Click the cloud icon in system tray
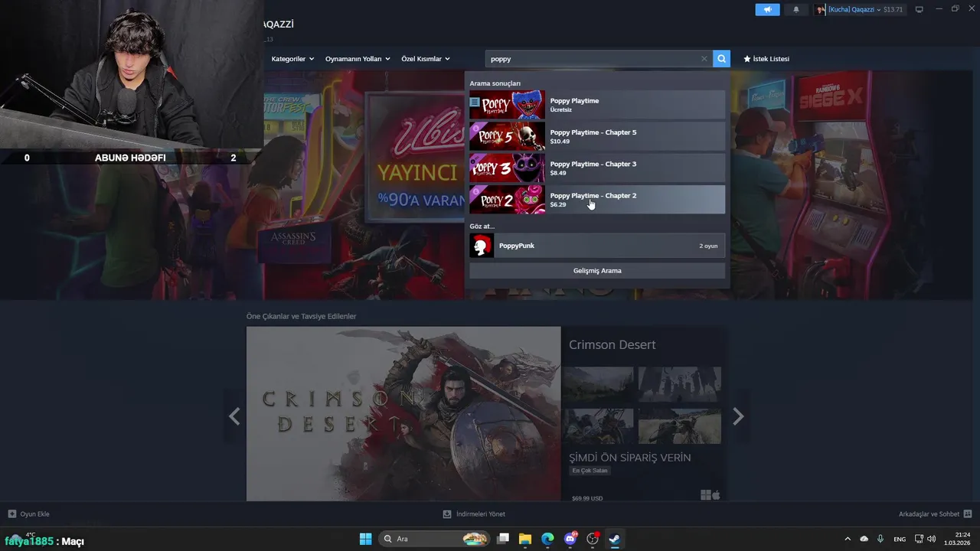The image size is (980, 551). 864,539
